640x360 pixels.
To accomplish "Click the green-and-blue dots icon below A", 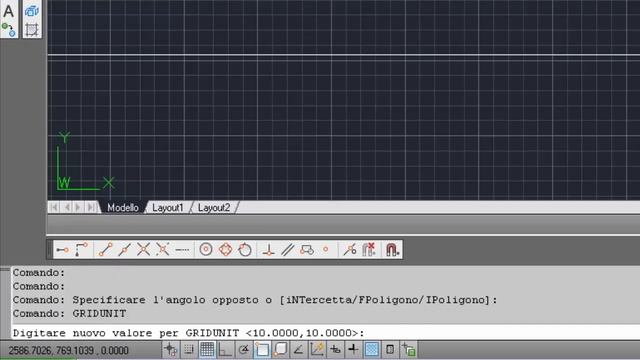I will click(9, 30).
